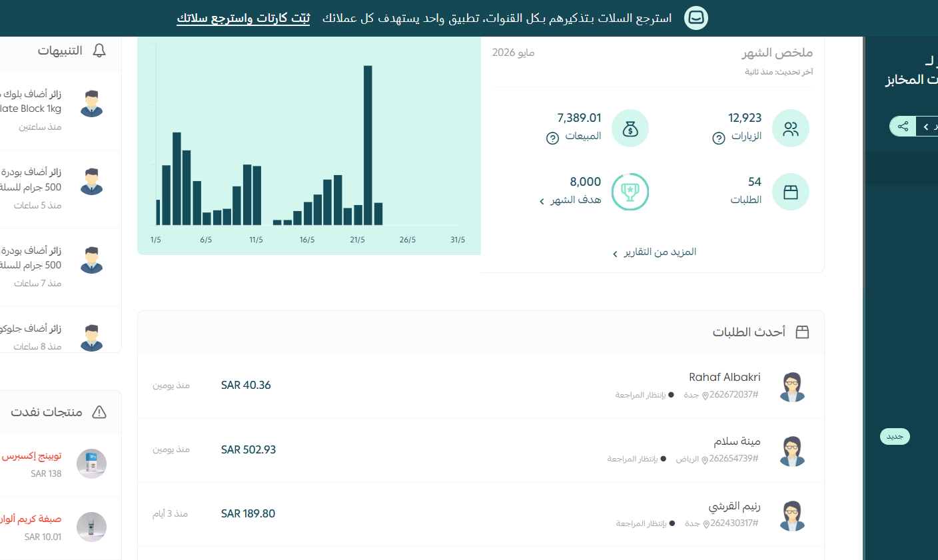
Task: Click visitor avatar on 5-hours-ago notification
Action: 91,182
